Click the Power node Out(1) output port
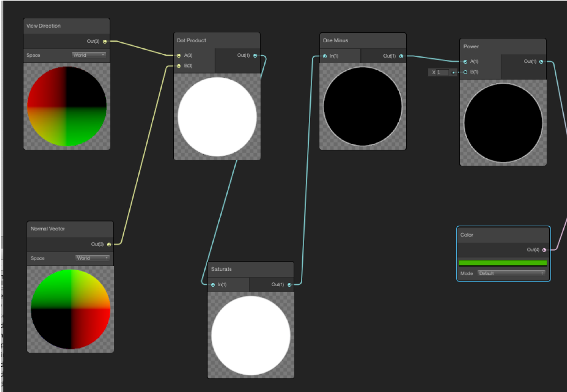The width and height of the screenshot is (567, 392). tap(541, 62)
